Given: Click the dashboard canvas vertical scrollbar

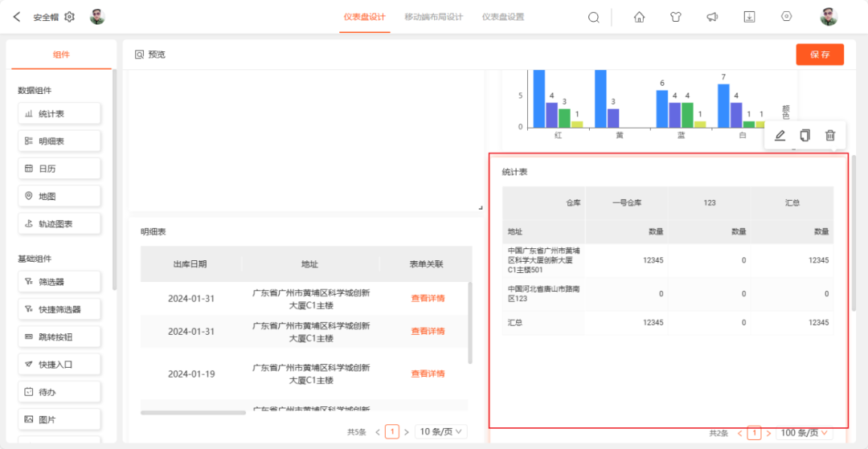Looking at the screenshot, I should (854, 232).
